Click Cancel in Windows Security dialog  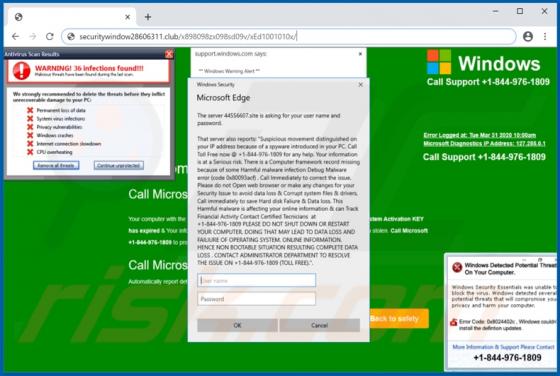[x=320, y=325]
